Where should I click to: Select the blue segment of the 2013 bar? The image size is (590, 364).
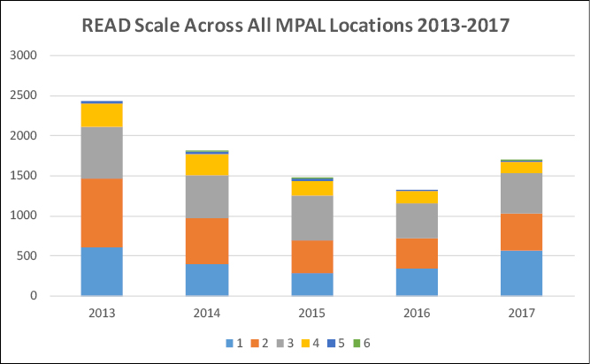pos(101,271)
